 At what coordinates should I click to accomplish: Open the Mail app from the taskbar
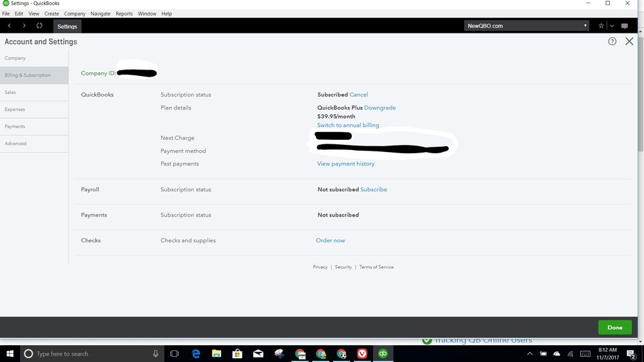[258, 354]
